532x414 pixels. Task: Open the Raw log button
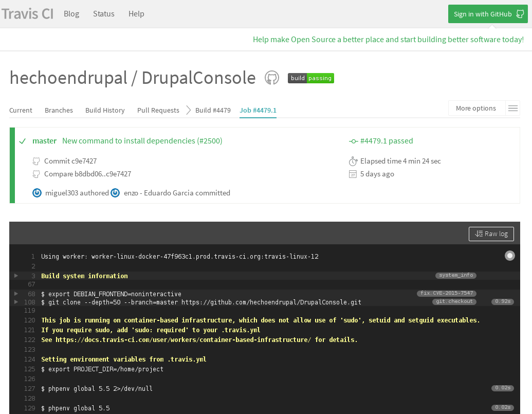coord(491,234)
